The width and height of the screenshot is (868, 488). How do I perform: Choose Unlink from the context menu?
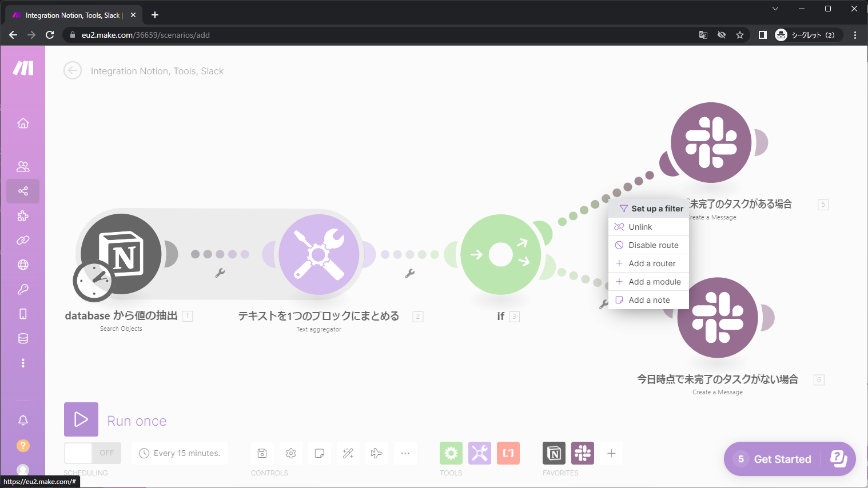click(648, 227)
